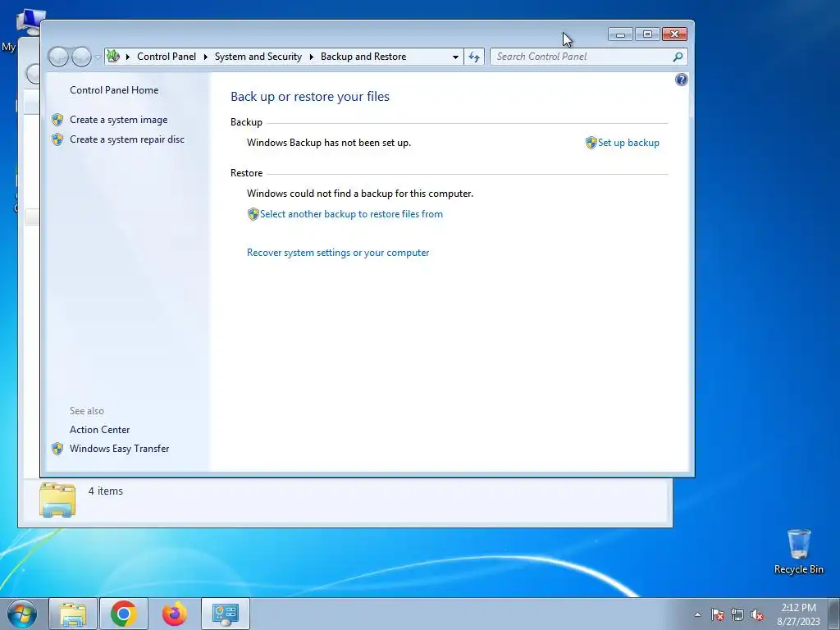Expand the recent pages dropdown beside Forward
Viewport: 840px width, 630px height.
[x=98, y=57]
